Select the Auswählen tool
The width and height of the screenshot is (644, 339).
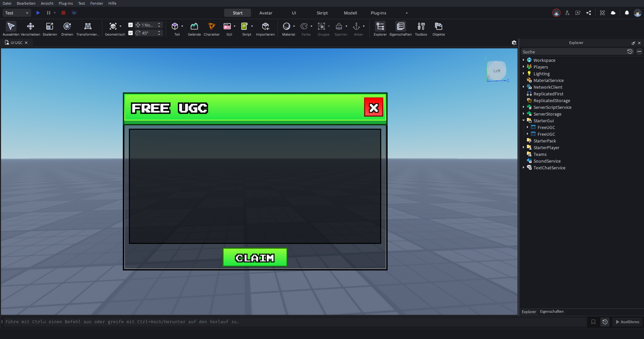(11, 29)
